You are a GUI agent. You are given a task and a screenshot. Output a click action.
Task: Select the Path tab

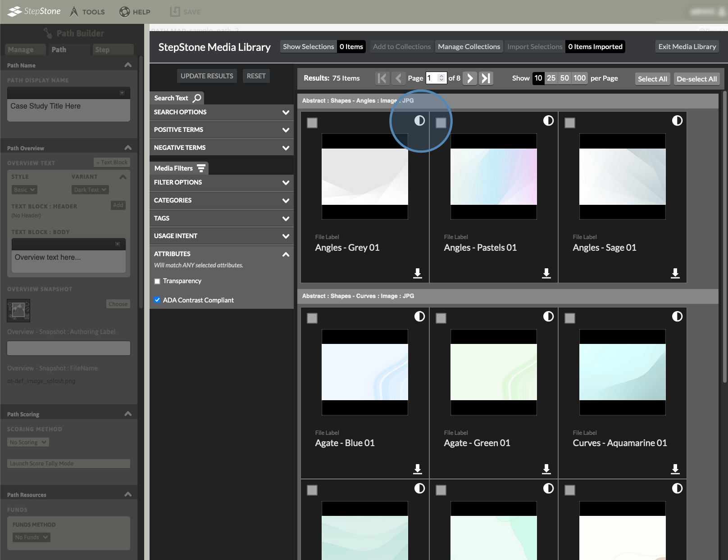[x=69, y=50]
